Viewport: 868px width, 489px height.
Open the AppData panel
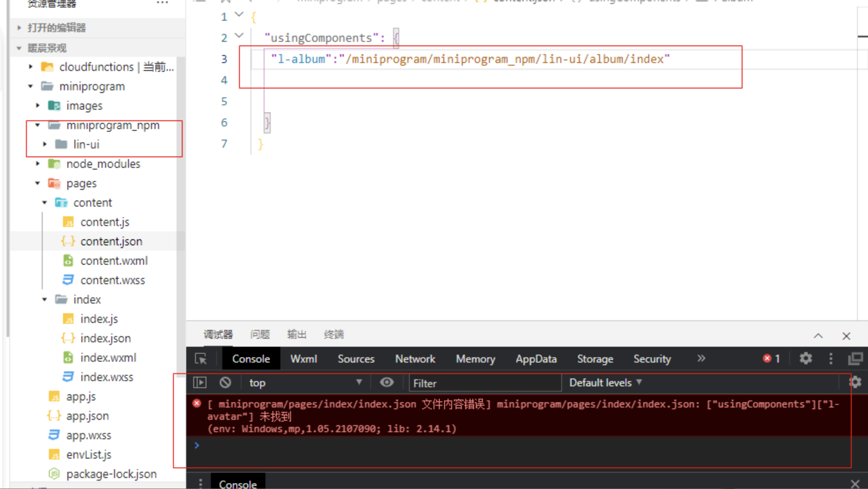pos(536,359)
